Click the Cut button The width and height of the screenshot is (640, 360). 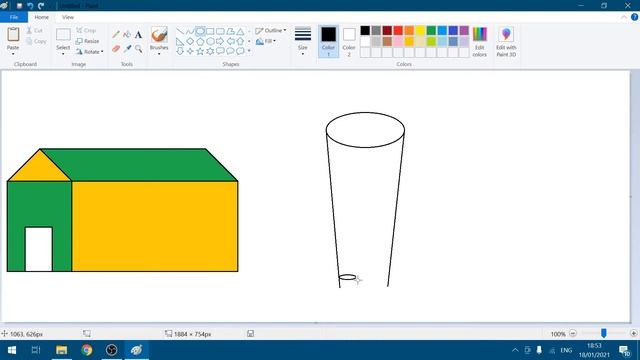pyautogui.click(x=35, y=31)
